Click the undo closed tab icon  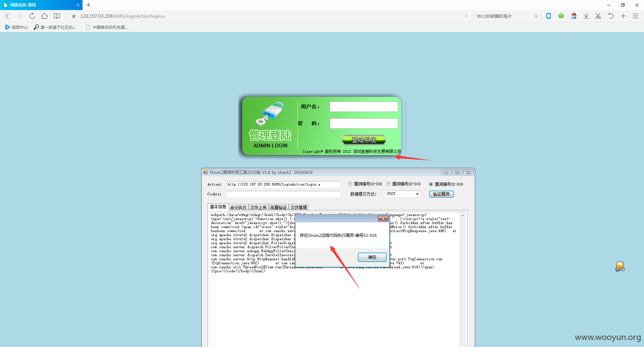click(x=611, y=16)
